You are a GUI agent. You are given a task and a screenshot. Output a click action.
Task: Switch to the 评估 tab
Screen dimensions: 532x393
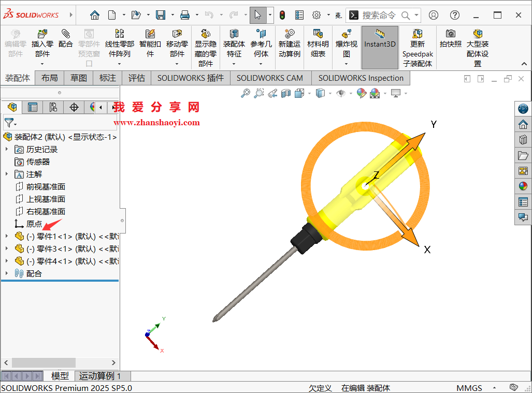point(136,78)
